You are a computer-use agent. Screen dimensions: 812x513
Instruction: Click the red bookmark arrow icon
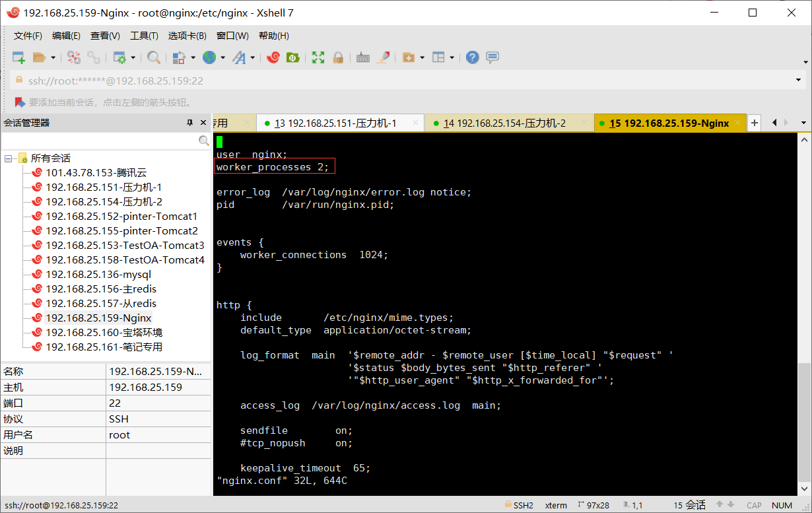tap(19, 102)
